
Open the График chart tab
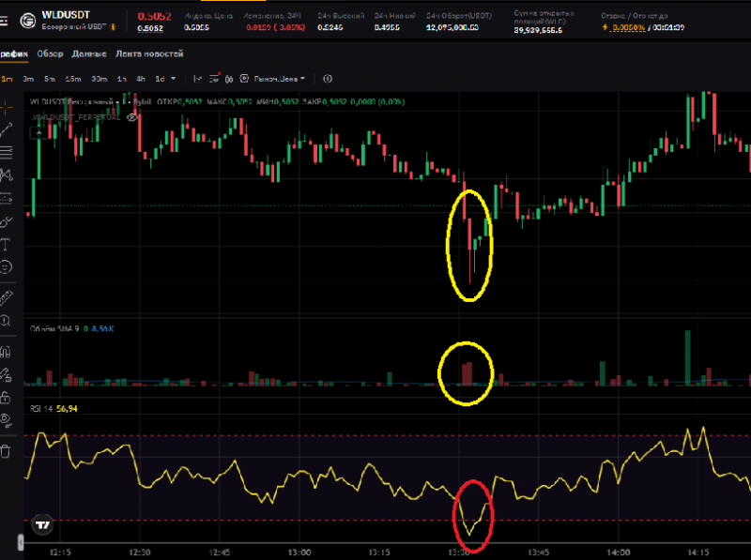pyautogui.click(x=14, y=54)
